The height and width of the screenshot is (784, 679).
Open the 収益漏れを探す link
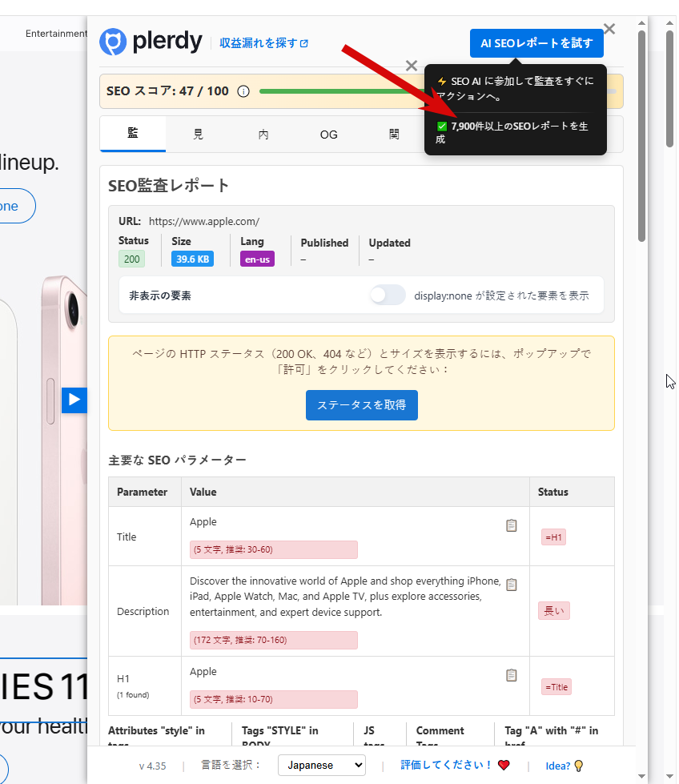pyautogui.click(x=263, y=43)
